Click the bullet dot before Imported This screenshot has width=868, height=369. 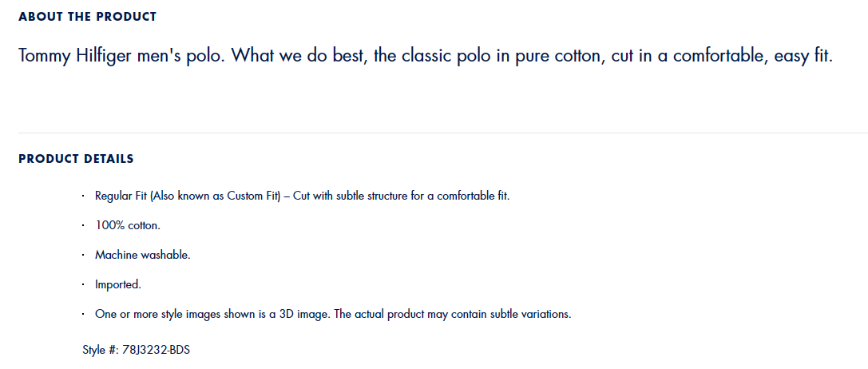coord(83,285)
